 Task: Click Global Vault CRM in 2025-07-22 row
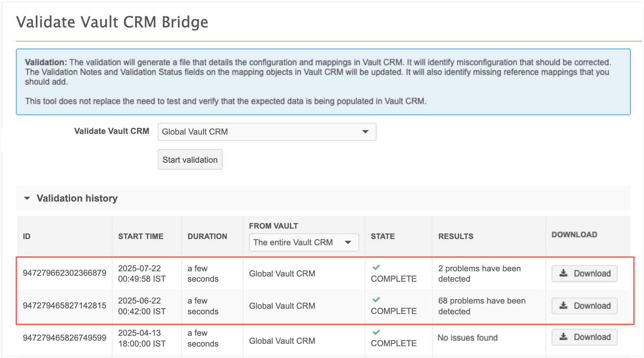pyautogui.click(x=282, y=274)
